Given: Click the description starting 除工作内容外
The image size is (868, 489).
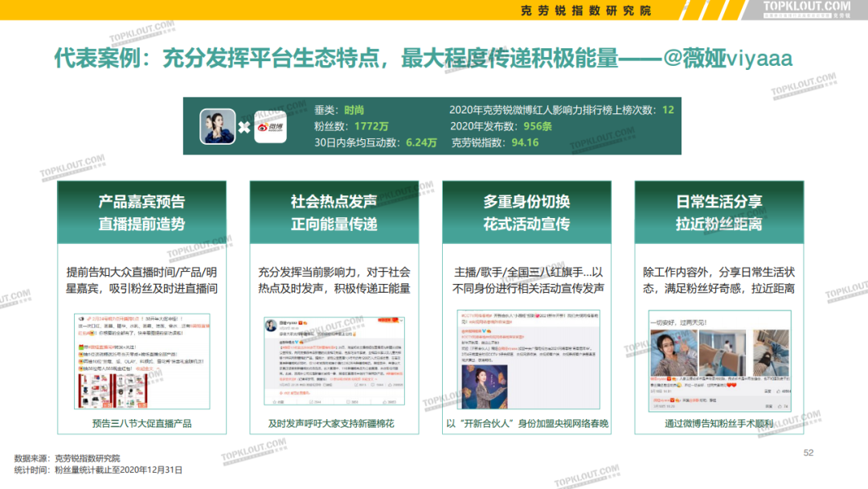Looking at the screenshot, I should click(719, 280).
